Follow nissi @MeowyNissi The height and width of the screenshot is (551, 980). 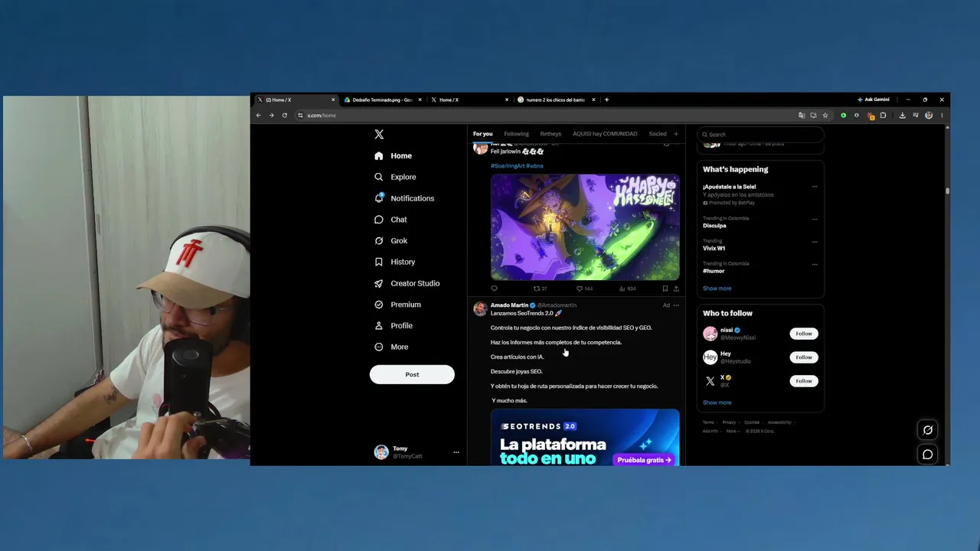pos(803,334)
